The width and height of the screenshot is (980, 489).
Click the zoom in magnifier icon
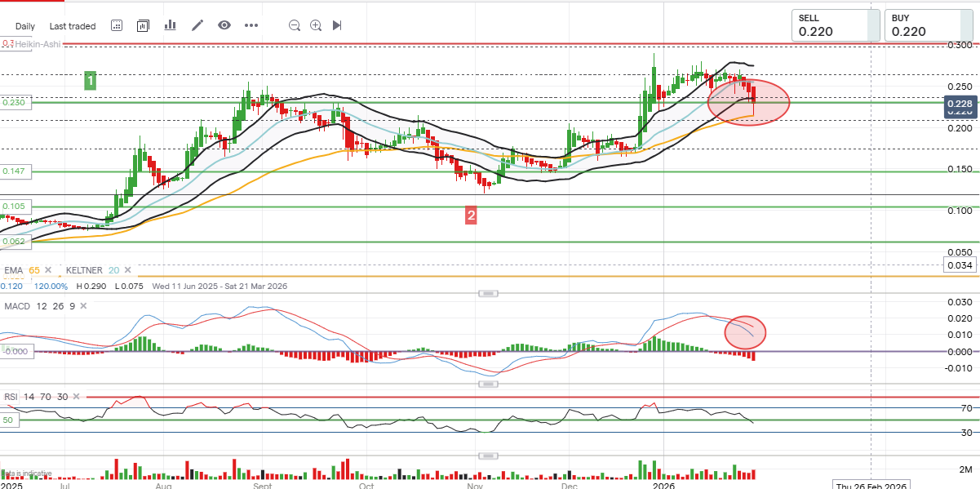[316, 25]
